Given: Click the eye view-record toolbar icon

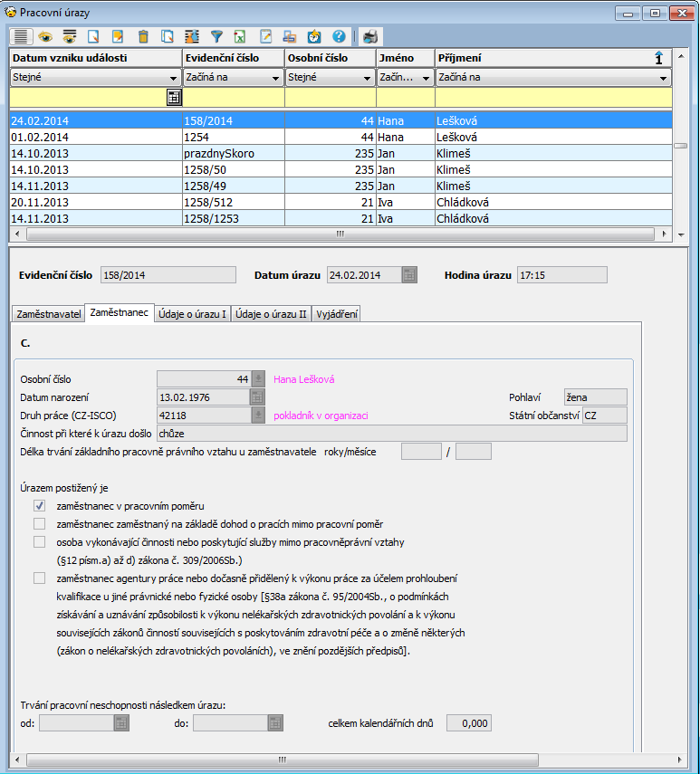Looking at the screenshot, I should (x=44, y=37).
